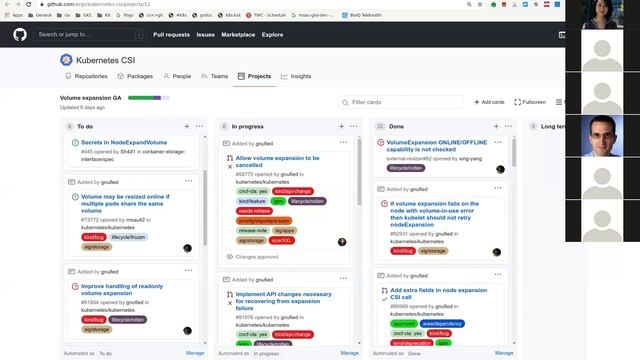The image size is (640, 360).
Task: Switch to the Repositories tab
Action: click(x=86, y=76)
